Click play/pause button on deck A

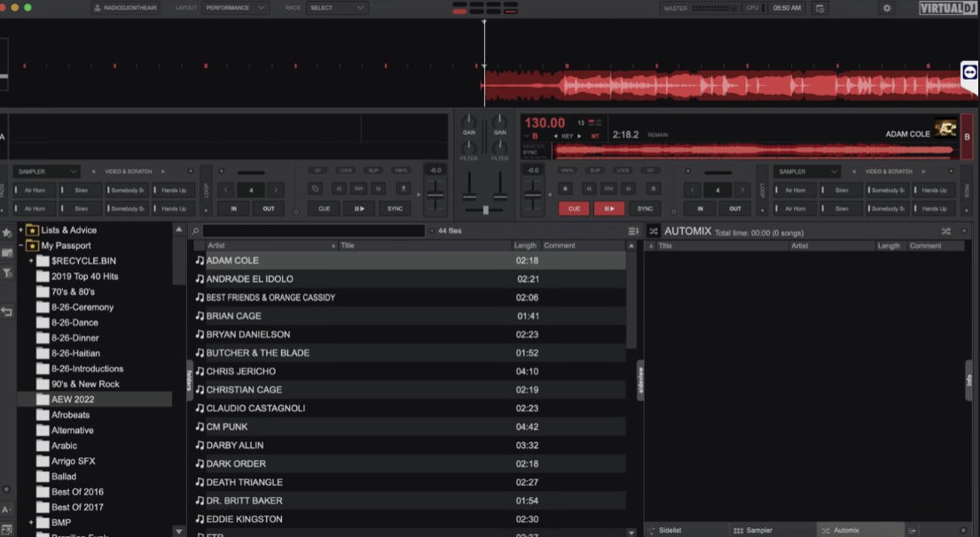coord(359,208)
